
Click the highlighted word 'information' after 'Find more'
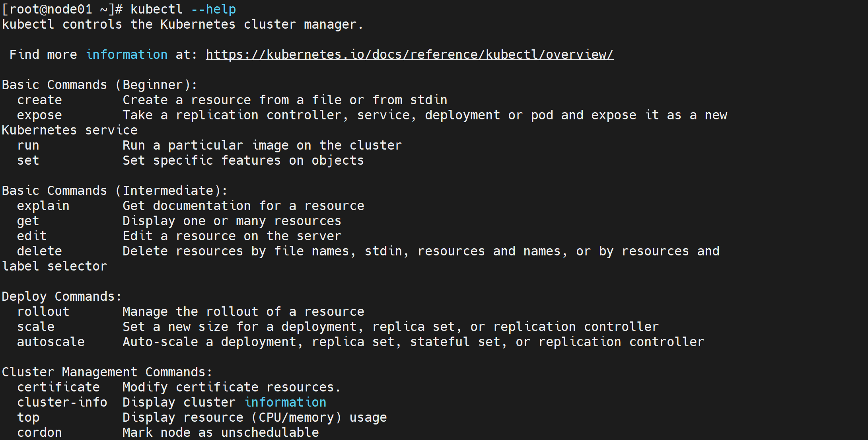pyautogui.click(x=127, y=55)
